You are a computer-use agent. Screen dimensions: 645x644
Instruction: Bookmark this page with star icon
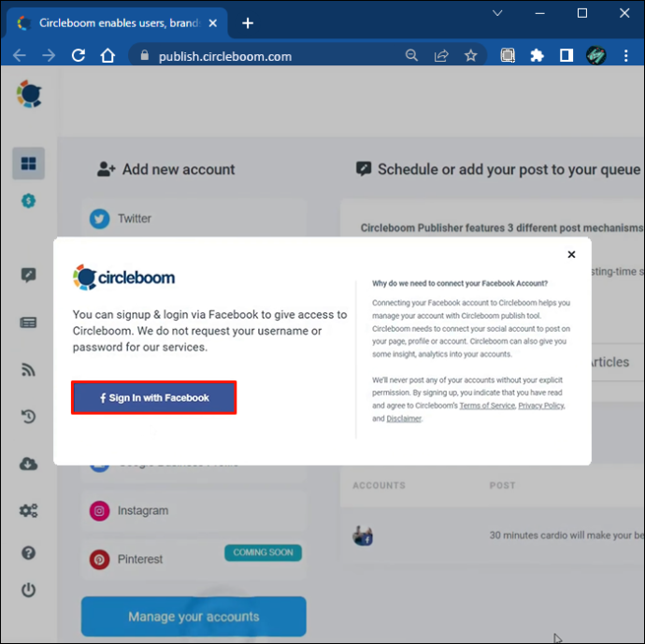[470, 55]
